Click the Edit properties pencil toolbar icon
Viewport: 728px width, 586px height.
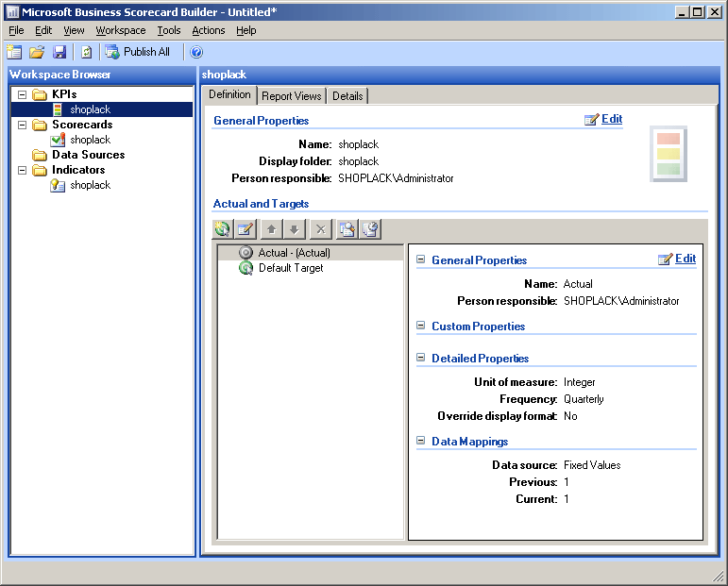245,229
